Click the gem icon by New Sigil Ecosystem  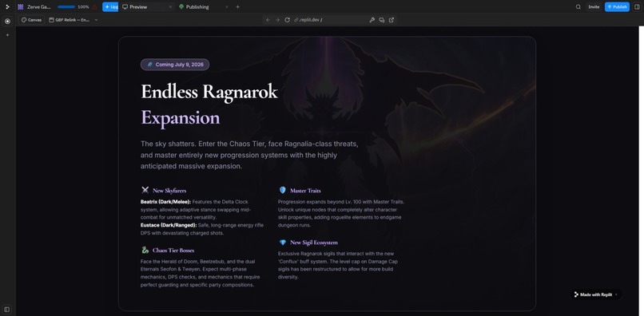(283, 243)
